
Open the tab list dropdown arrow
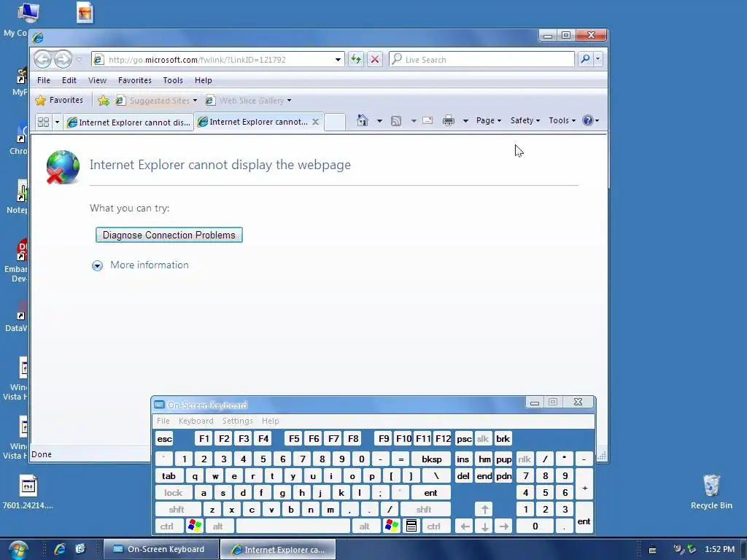[x=57, y=122]
